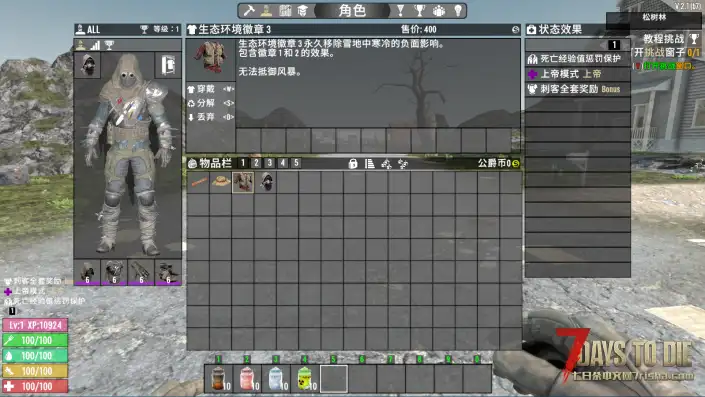Open the crafting hammer tab
705x397 pixels.
point(249,10)
